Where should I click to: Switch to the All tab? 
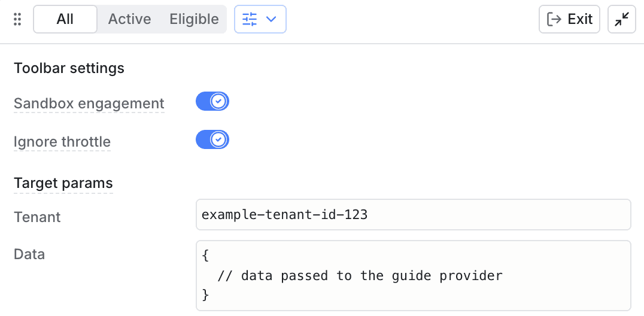click(65, 20)
